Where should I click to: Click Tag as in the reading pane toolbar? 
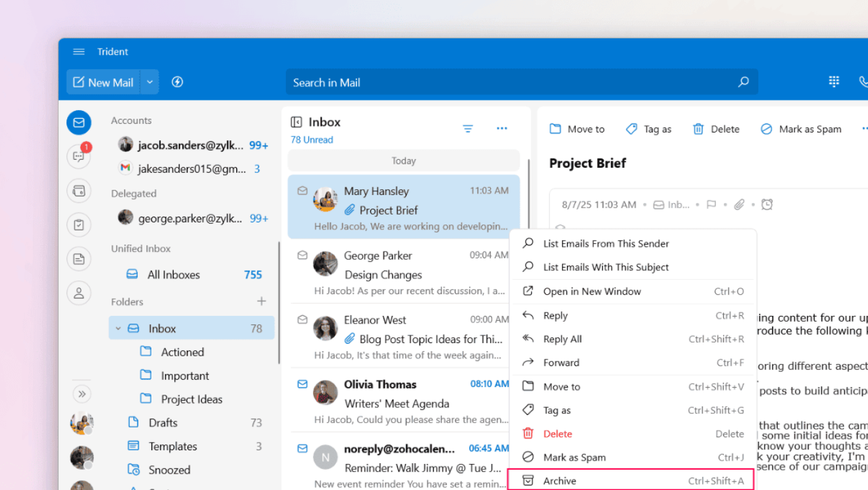coord(648,129)
